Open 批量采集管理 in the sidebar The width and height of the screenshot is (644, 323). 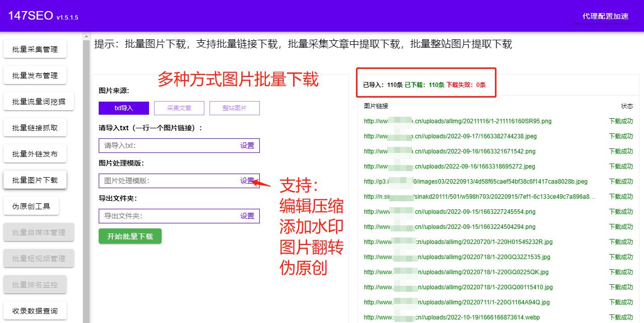(x=35, y=49)
